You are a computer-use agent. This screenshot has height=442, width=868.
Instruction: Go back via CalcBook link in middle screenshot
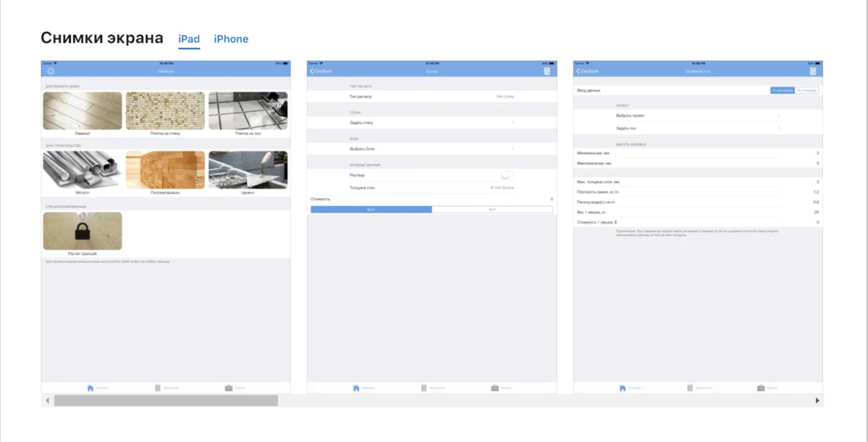321,71
